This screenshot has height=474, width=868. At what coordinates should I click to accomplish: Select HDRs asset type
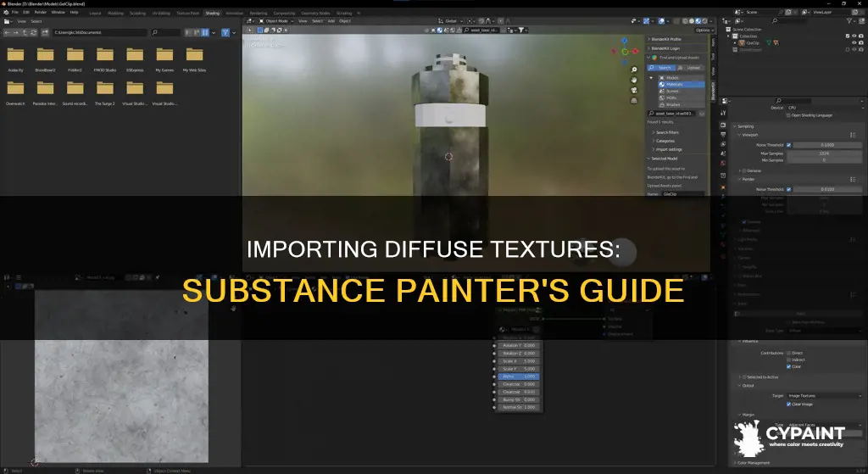(x=681, y=98)
